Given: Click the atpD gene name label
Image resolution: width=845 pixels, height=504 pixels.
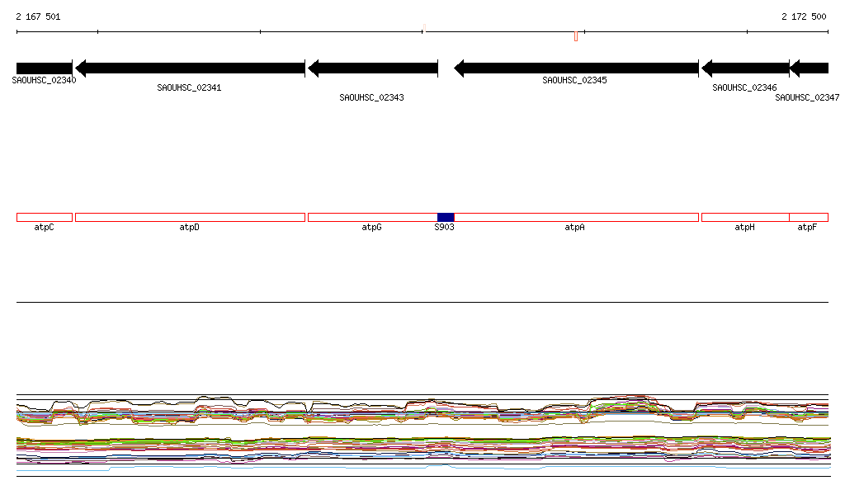Looking at the screenshot, I should click(189, 227).
